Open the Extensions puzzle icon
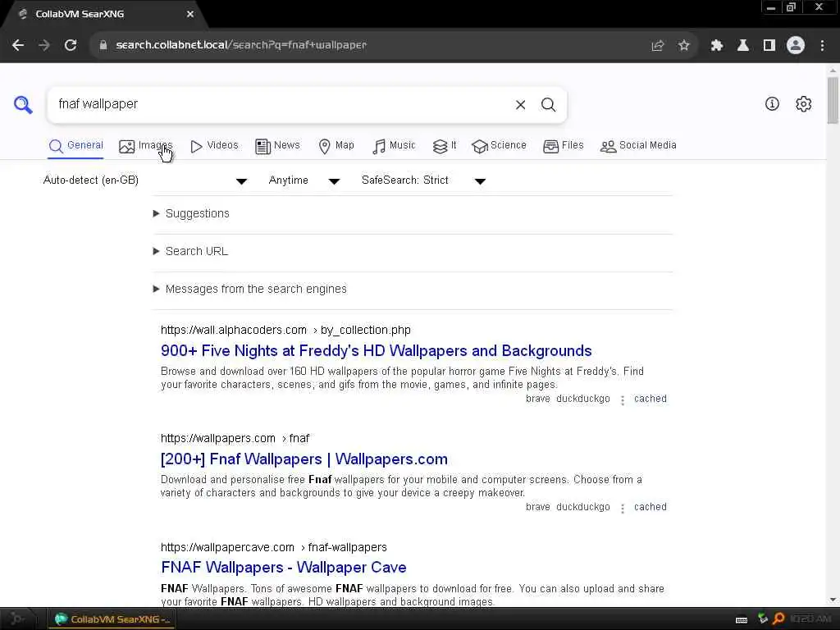The width and height of the screenshot is (840, 630). pyautogui.click(x=717, y=46)
